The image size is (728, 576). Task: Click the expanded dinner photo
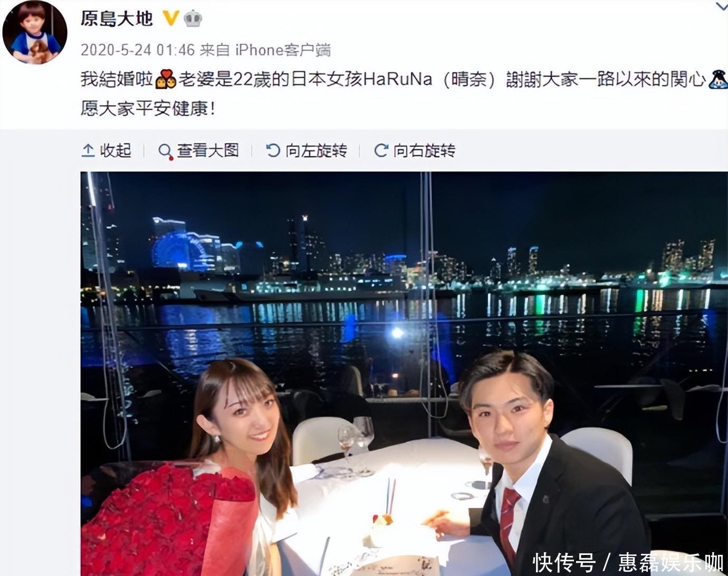point(404,373)
